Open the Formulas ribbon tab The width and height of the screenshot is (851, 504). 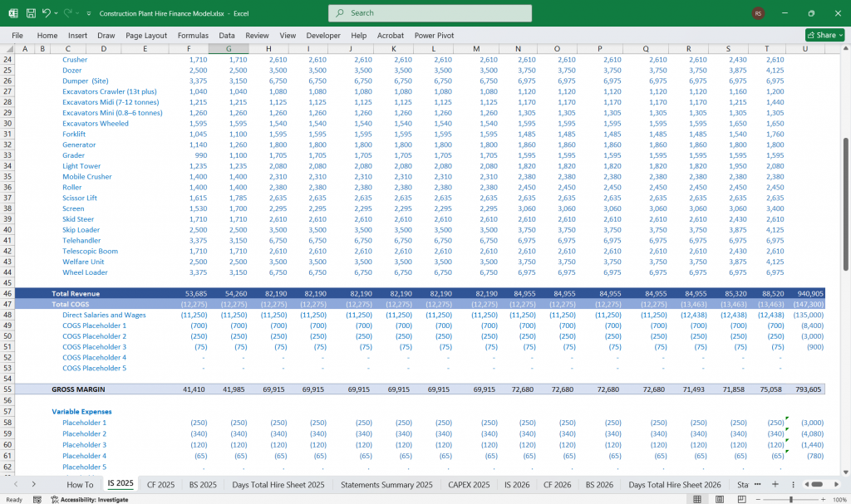[x=193, y=36]
